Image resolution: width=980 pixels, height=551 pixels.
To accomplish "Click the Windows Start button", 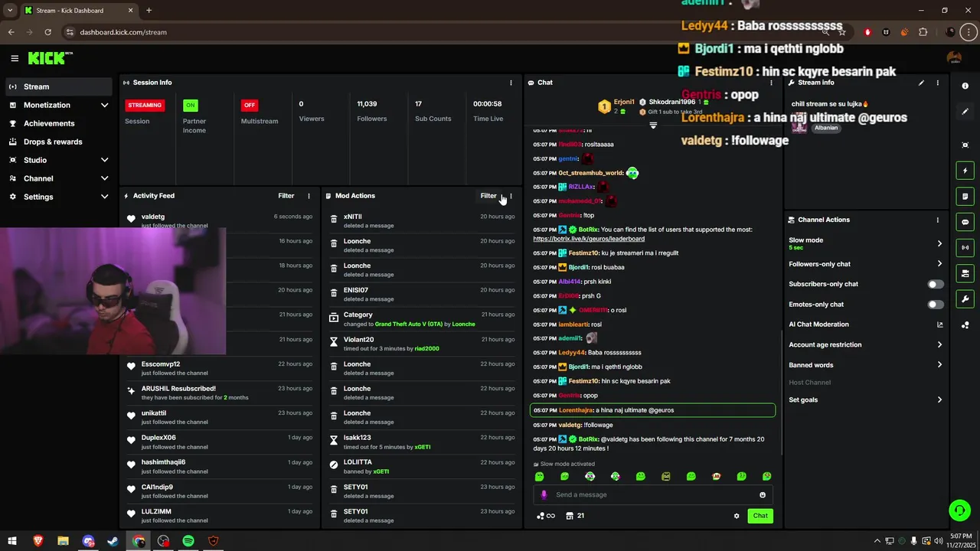I will [x=13, y=541].
